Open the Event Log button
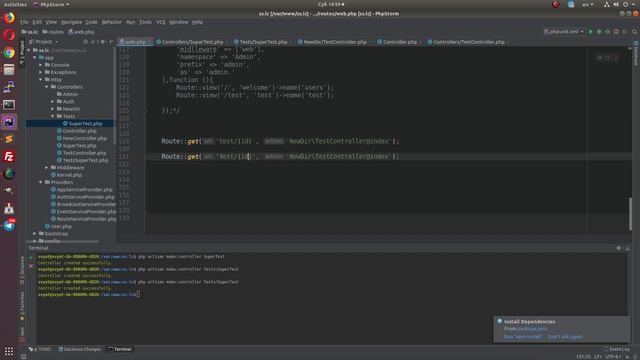 (x=617, y=349)
